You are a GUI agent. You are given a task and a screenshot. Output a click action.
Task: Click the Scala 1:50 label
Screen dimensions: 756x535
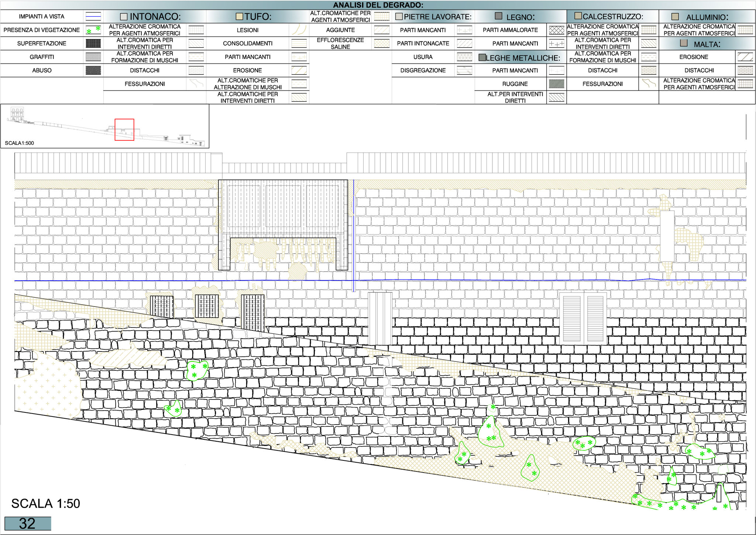pyautogui.click(x=45, y=504)
